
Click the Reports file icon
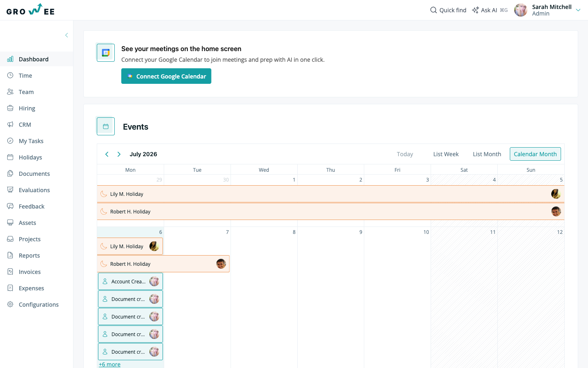coord(10,255)
